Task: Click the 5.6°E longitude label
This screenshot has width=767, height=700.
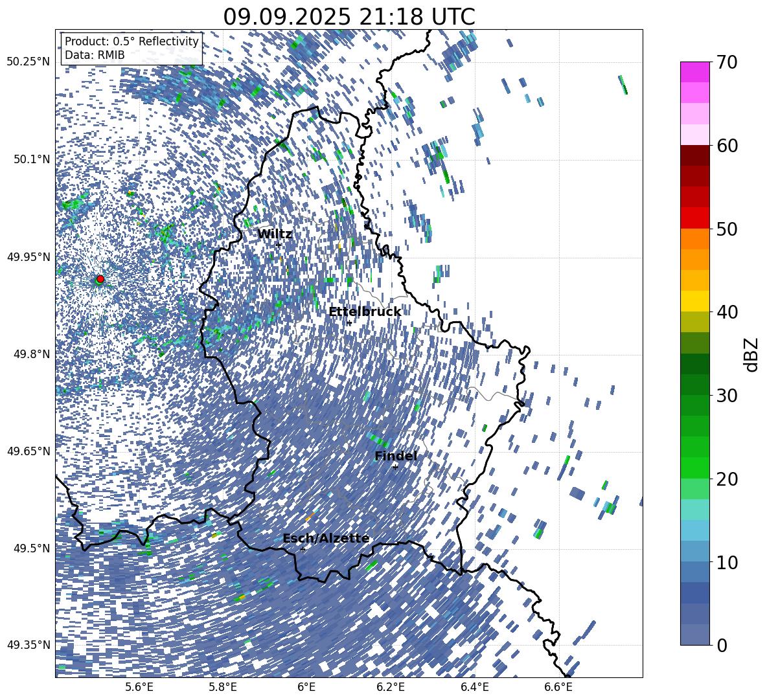Action: pyautogui.click(x=139, y=687)
